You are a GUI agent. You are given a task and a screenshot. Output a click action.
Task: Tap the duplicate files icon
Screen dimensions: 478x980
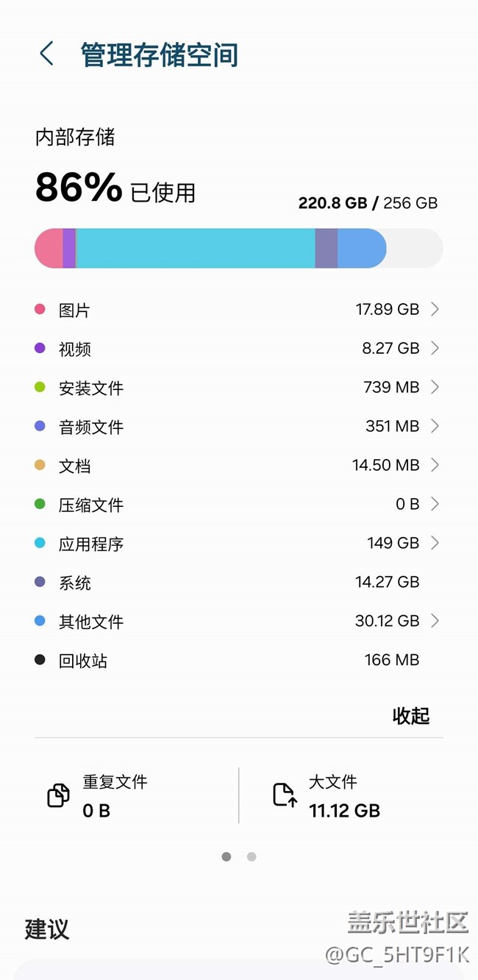[x=58, y=795]
